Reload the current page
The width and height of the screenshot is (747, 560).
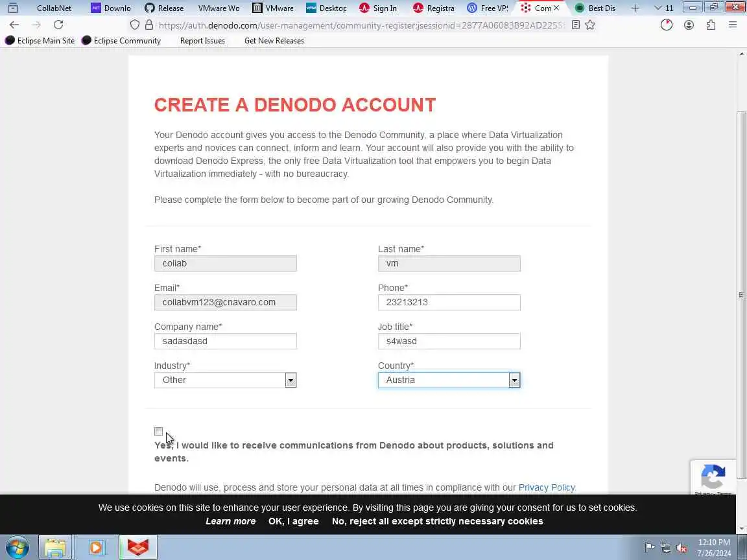coord(58,25)
